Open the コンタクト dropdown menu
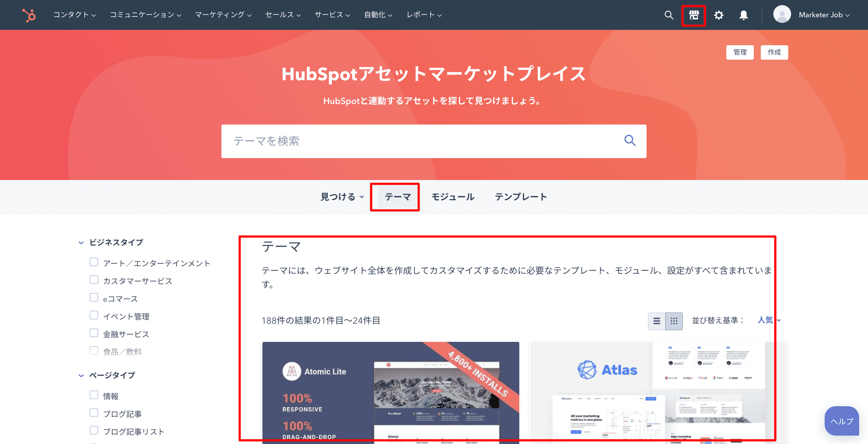Screen dimensions: 868x444 (75, 15)
